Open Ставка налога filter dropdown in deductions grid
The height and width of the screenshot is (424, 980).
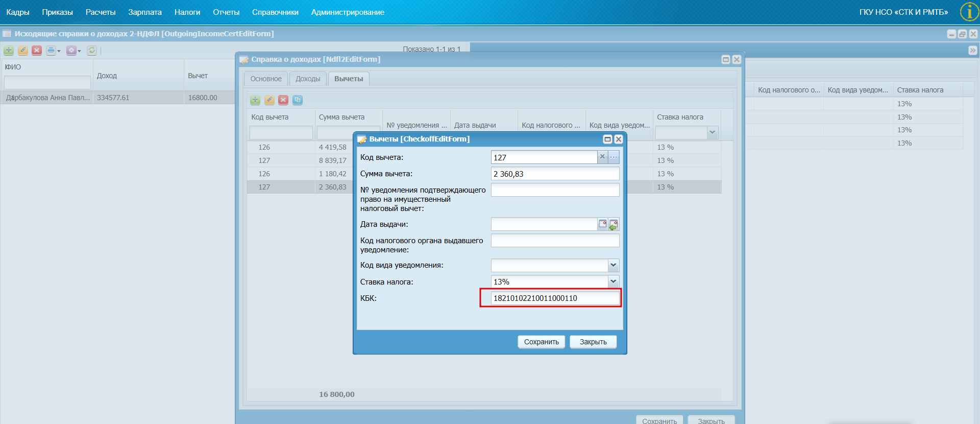pyautogui.click(x=713, y=133)
